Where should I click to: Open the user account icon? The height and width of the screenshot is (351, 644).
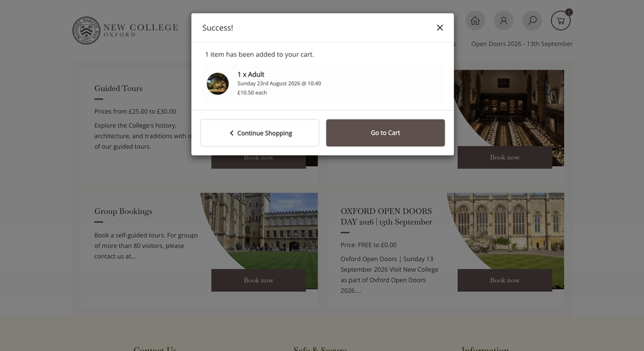[504, 21]
